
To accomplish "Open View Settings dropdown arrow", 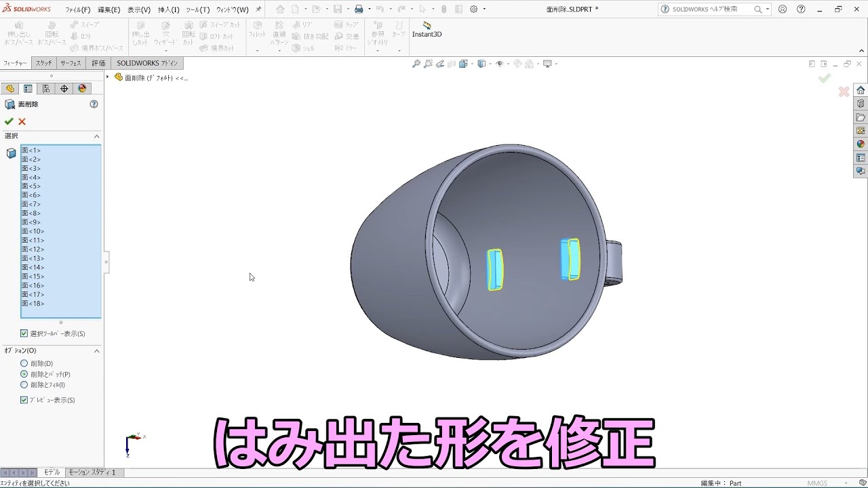I will coord(556,64).
